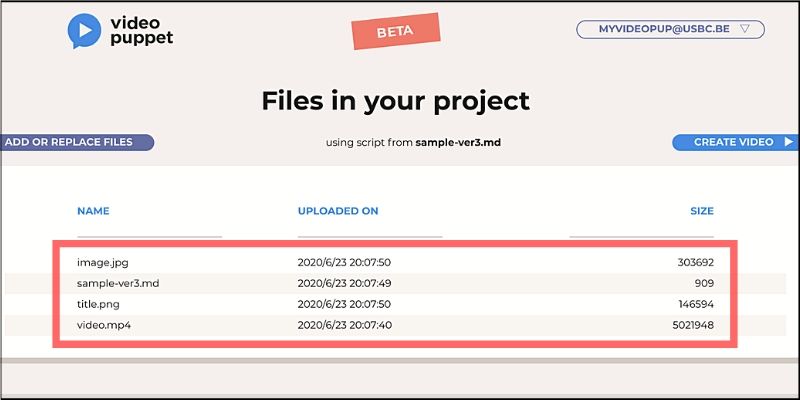Click the video puppet wordmark text
This screenshot has width=800, height=400.
point(141,31)
